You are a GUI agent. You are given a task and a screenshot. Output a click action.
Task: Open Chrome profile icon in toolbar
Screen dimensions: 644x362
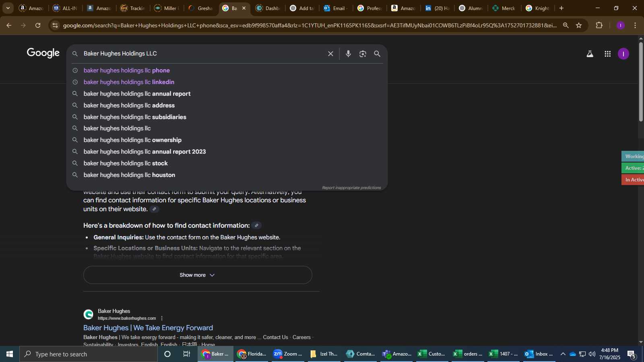(x=620, y=25)
